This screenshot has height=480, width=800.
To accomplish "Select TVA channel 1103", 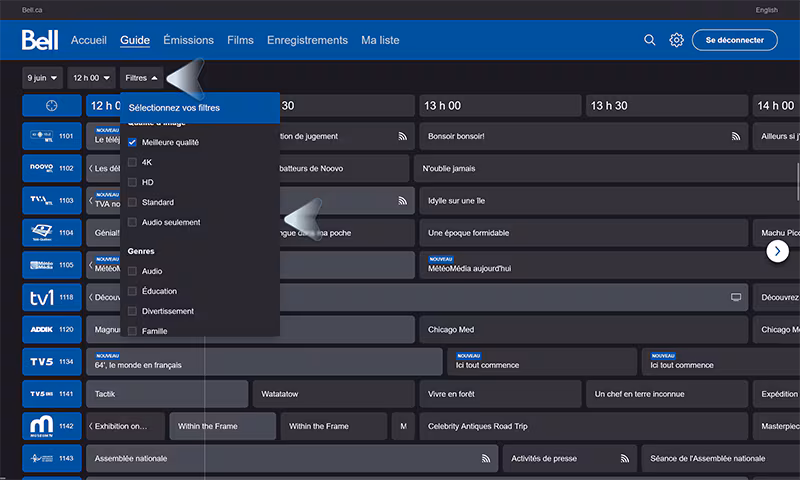I will coord(52,200).
